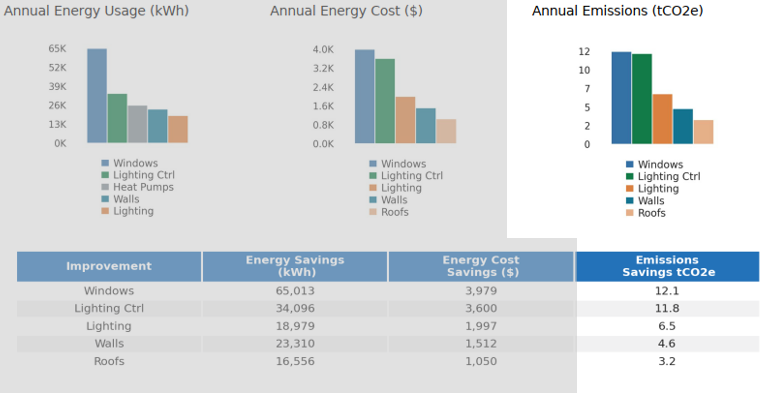Click the Emissions Savings tCO2e column header
Image resolution: width=760 pixels, height=393 pixels.
[x=667, y=266]
